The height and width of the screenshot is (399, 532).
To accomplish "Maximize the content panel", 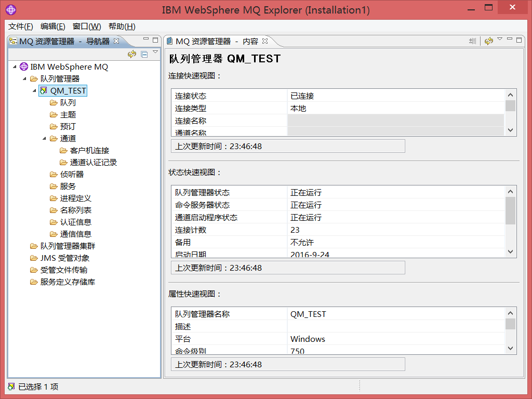I will [519, 40].
